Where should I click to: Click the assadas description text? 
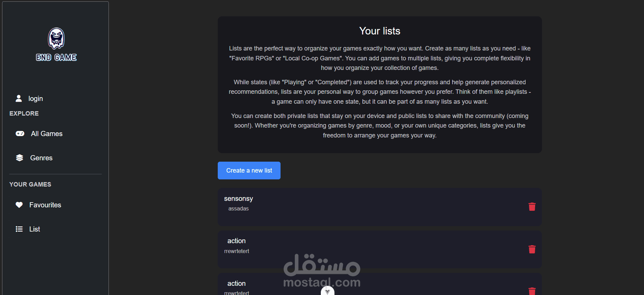coord(239,208)
